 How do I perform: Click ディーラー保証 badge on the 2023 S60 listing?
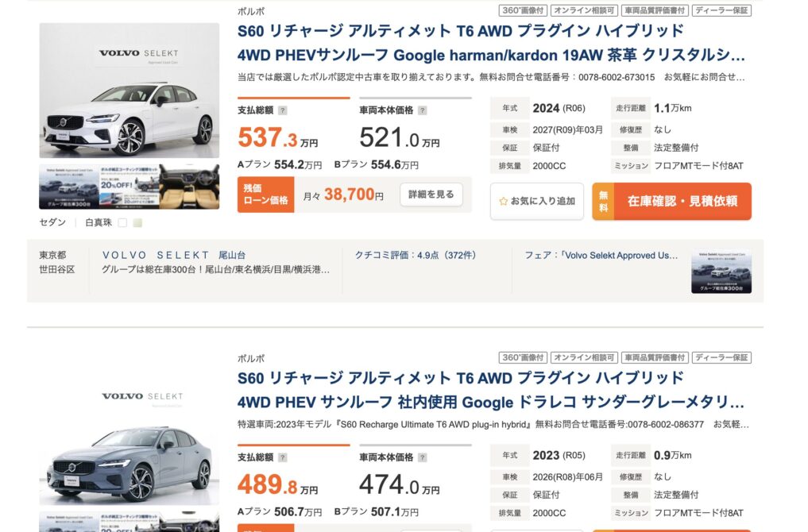721,358
